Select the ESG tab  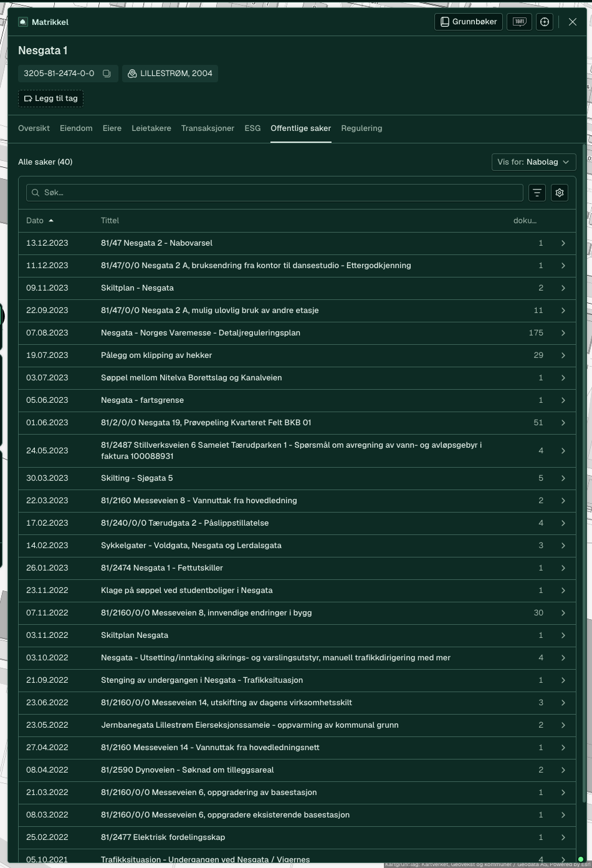click(252, 128)
